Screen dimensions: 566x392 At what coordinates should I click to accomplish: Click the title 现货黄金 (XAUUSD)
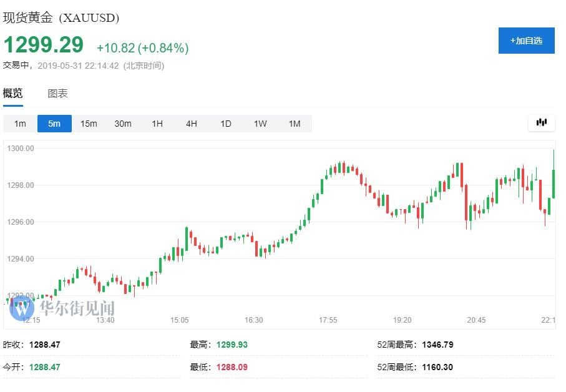point(61,17)
